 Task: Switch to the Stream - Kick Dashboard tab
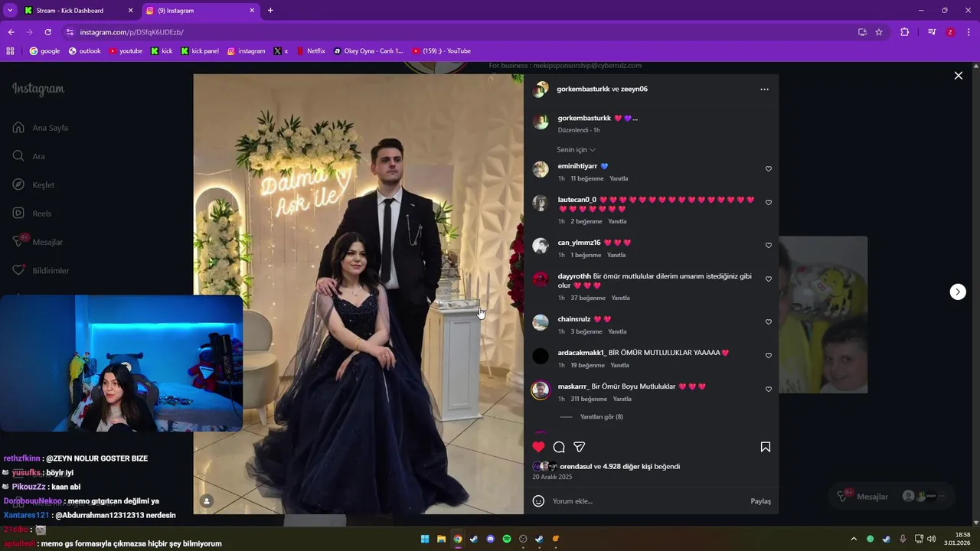click(77, 11)
